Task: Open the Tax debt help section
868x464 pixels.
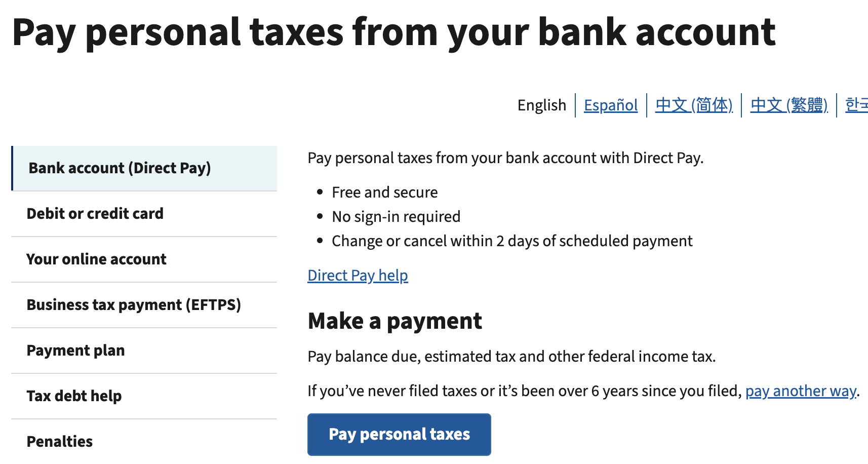Action: [74, 396]
